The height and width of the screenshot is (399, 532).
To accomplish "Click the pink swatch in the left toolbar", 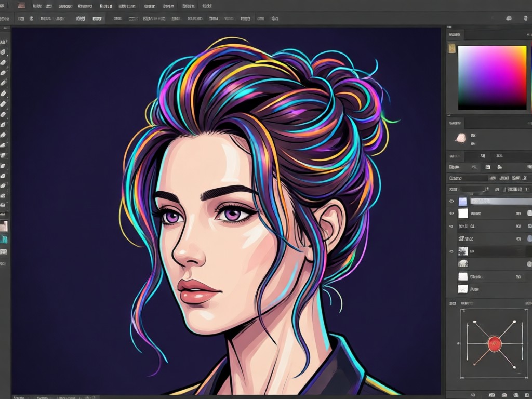I will 4,227.
